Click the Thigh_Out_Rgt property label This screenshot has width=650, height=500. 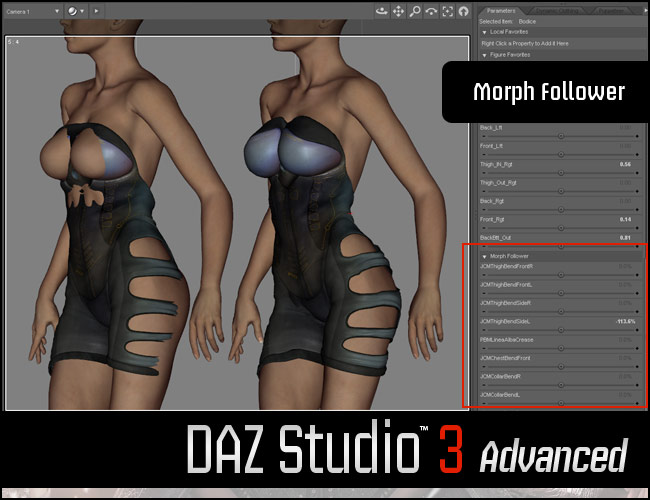[x=498, y=183]
